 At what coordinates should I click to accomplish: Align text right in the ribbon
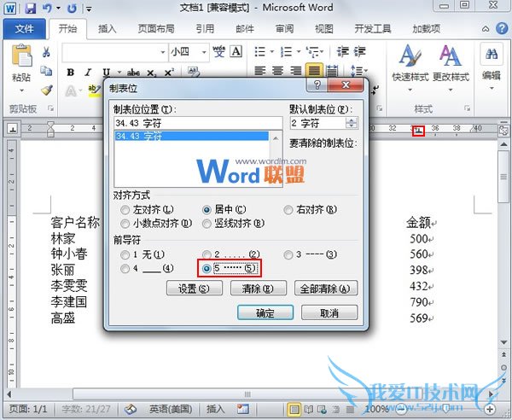(x=296, y=71)
